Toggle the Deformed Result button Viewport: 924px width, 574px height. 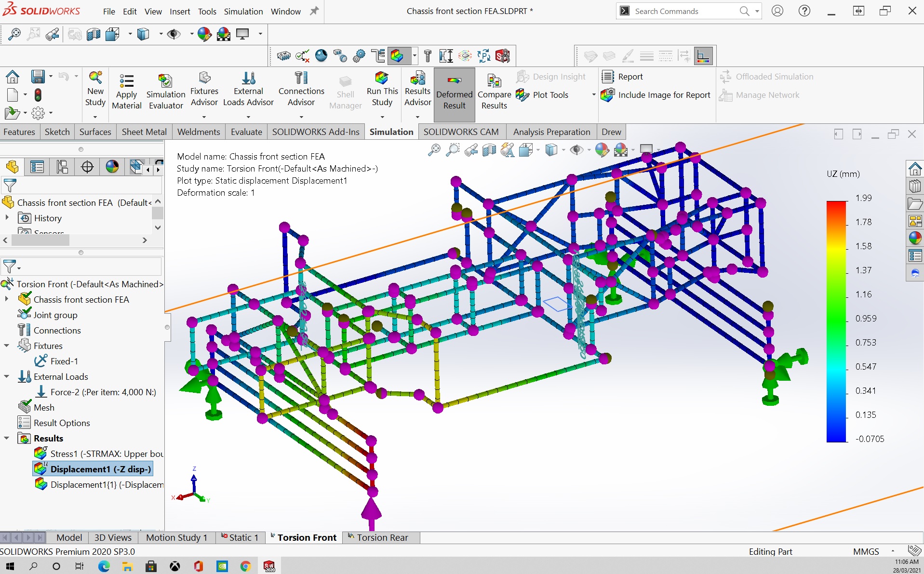(x=455, y=94)
